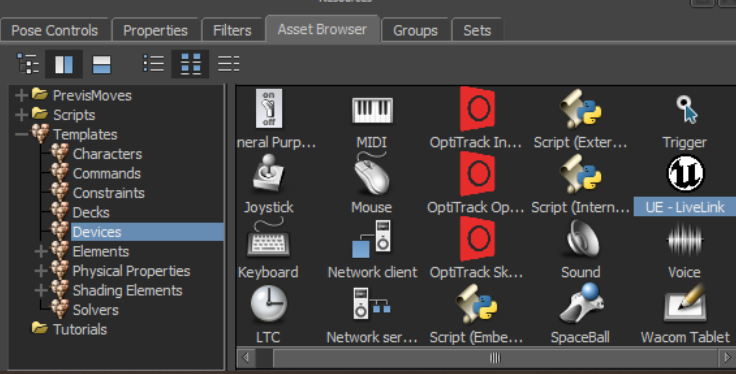Switch to vertical split pane layout
The height and width of the screenshot is (374, 736).
pos(64,64)
